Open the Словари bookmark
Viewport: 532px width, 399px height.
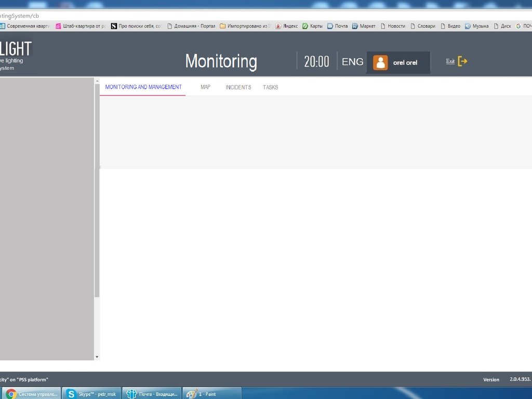click(423, 26)
